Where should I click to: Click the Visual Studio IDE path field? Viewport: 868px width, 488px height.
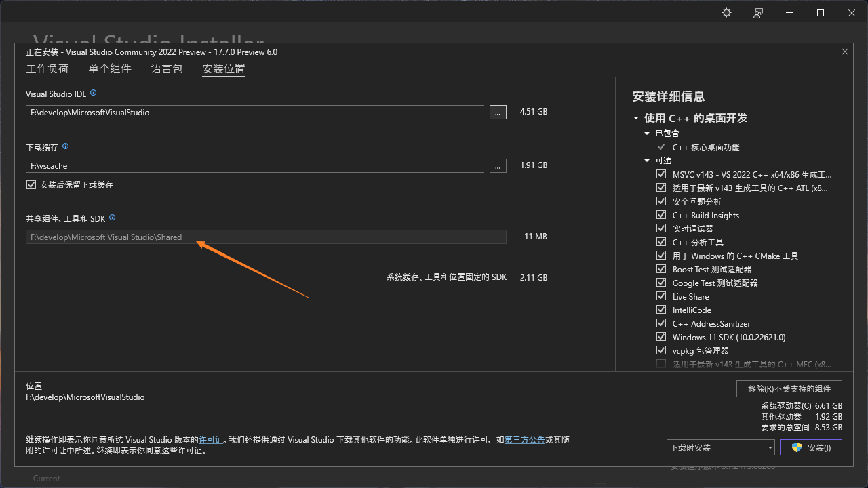click(255, 113)
